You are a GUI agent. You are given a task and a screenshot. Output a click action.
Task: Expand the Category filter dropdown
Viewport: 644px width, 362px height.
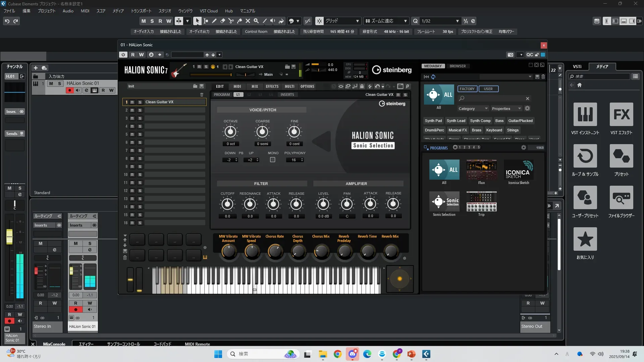[473, 109]
